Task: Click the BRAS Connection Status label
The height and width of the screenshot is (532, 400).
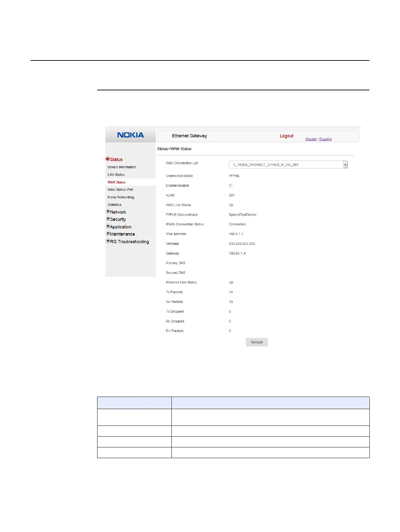Action: 185,224
